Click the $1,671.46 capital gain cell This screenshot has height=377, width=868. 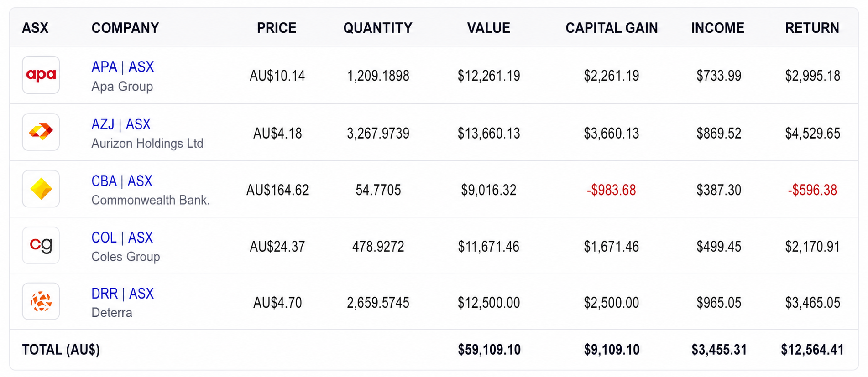pos(612,247)
